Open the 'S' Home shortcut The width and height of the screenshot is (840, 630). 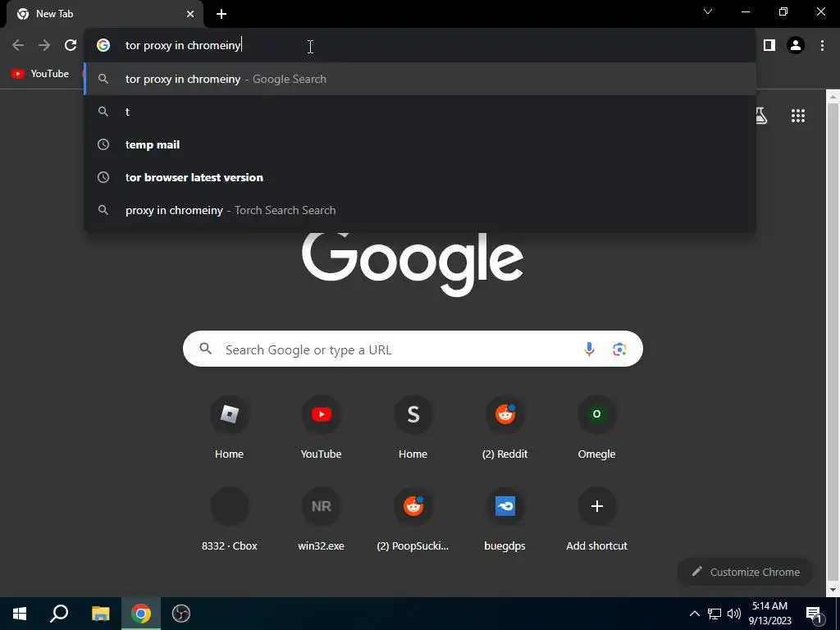[x=413, y=428]
